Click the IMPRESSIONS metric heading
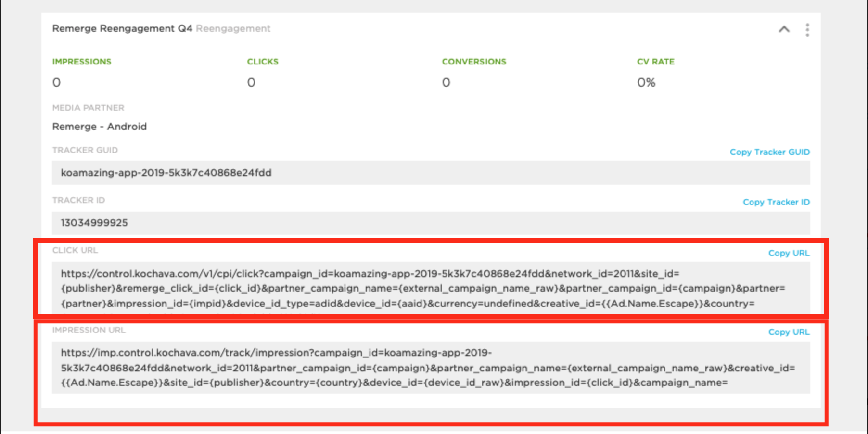 (82, 62)
